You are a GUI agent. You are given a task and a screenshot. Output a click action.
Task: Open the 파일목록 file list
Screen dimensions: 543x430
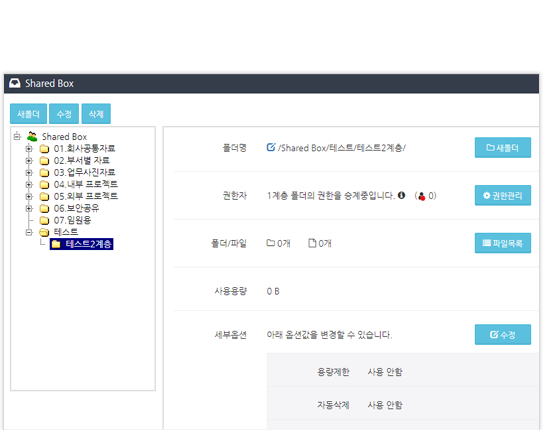(502, 243)
